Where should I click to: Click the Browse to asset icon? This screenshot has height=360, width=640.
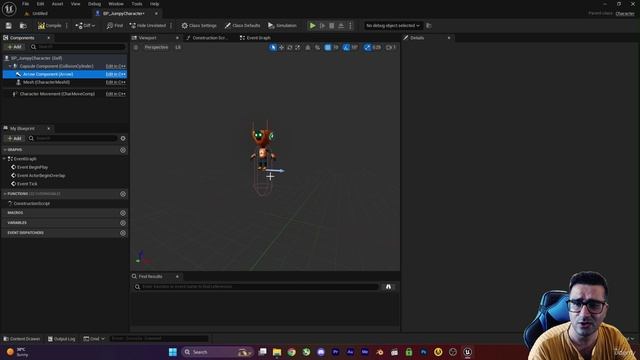(x=23, y=26)
